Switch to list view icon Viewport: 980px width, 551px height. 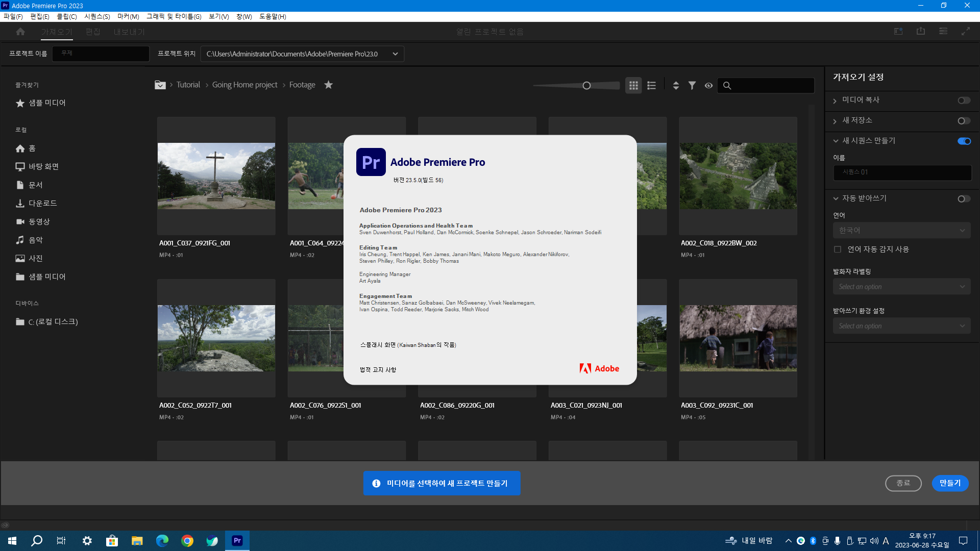point(651,86)
